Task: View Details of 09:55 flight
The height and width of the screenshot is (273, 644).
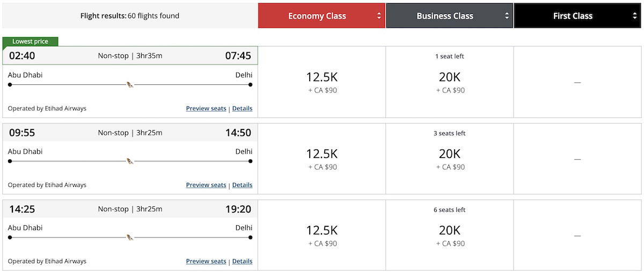Action: [242, 185]
